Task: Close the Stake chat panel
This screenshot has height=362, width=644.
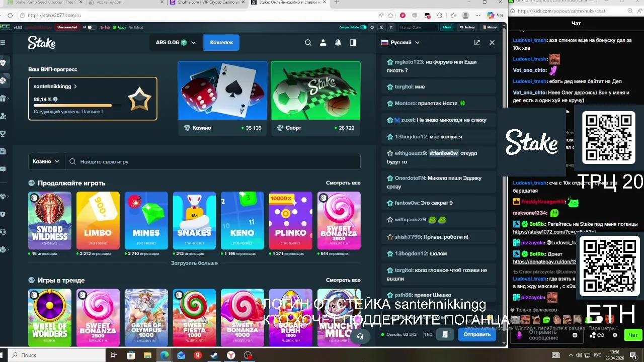Action: click(x=492, y=43)
